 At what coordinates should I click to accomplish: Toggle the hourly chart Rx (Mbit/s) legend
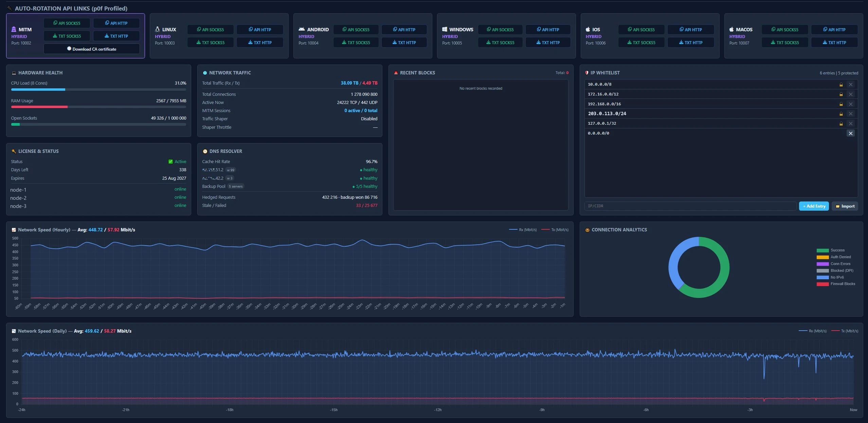[523, 230]
